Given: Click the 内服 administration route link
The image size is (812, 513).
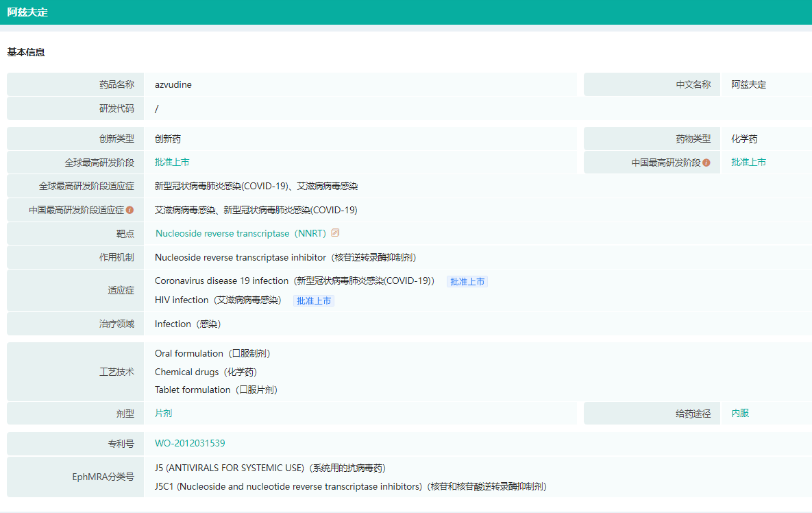Looking at the screenshot, I should [x=740, y=414].
